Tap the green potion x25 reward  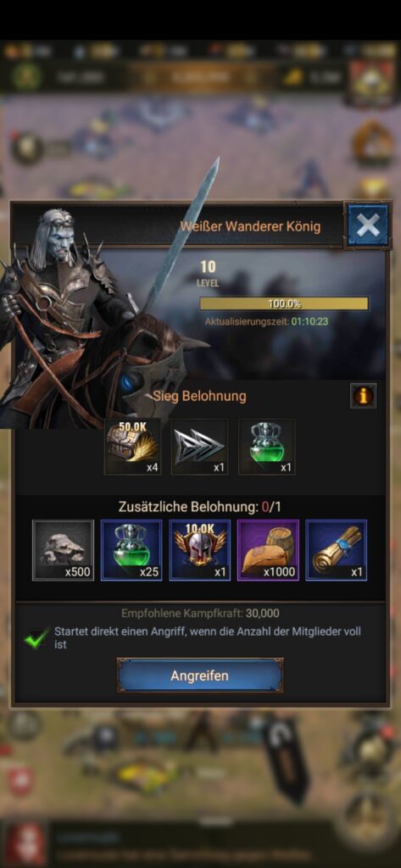pos(131,549)
